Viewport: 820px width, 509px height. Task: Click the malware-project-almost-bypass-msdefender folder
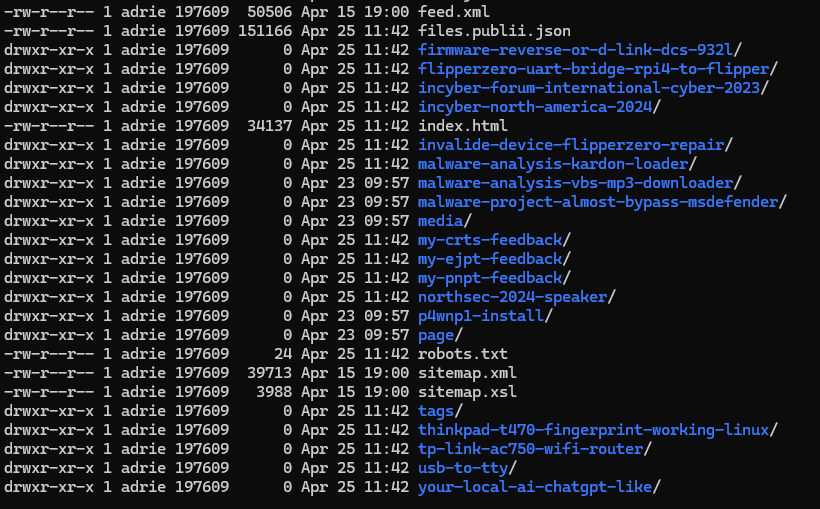(x=598, y=201)
